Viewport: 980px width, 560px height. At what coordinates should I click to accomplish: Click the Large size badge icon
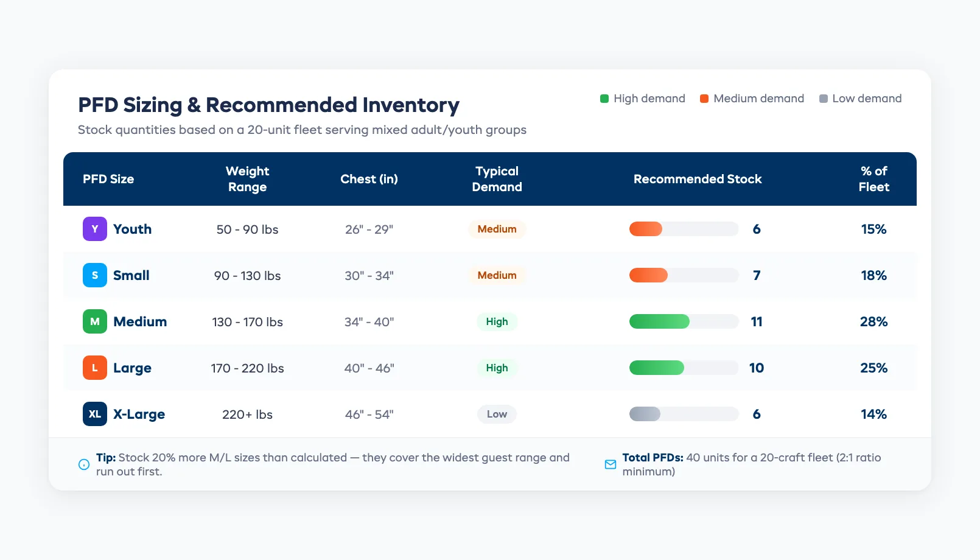point(94,368)
